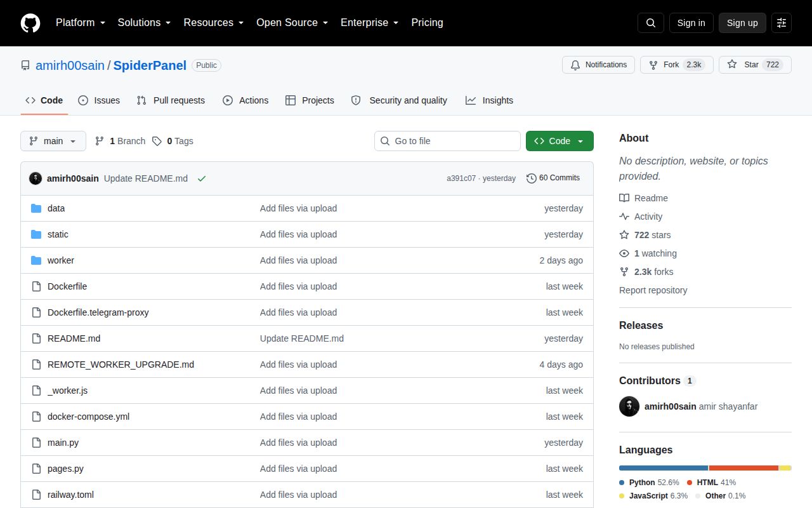
Task: Expand the Enterprise menu
Action: [369, 23]
